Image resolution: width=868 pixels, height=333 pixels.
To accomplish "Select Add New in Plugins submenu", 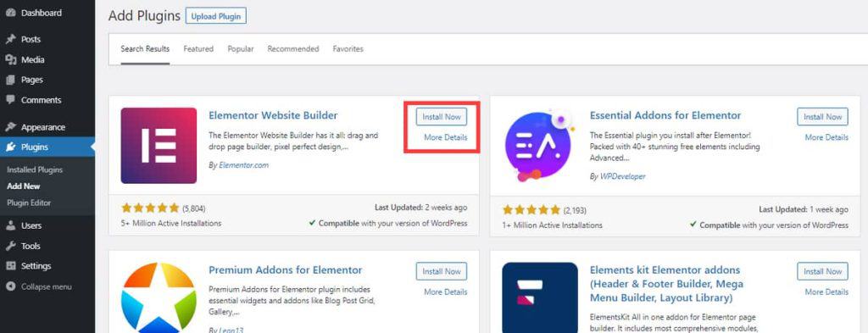I will click(x=23, y=186).
